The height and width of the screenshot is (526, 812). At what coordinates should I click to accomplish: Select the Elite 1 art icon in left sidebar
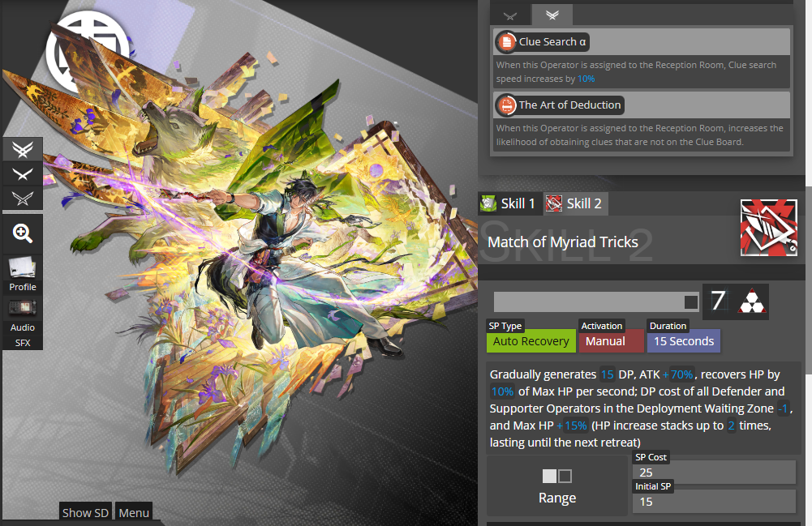point(22,174)
